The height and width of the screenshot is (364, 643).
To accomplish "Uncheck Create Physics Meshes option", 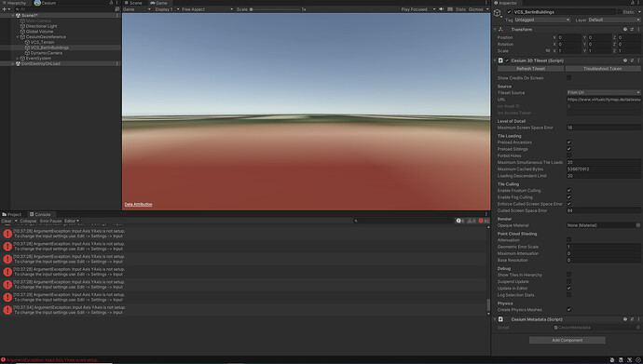I will click(x=568, y=310).
